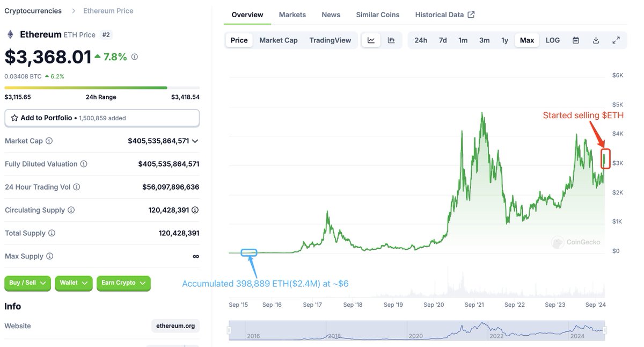Expand chart to fullscreen via arrows icon

[616, 40]
